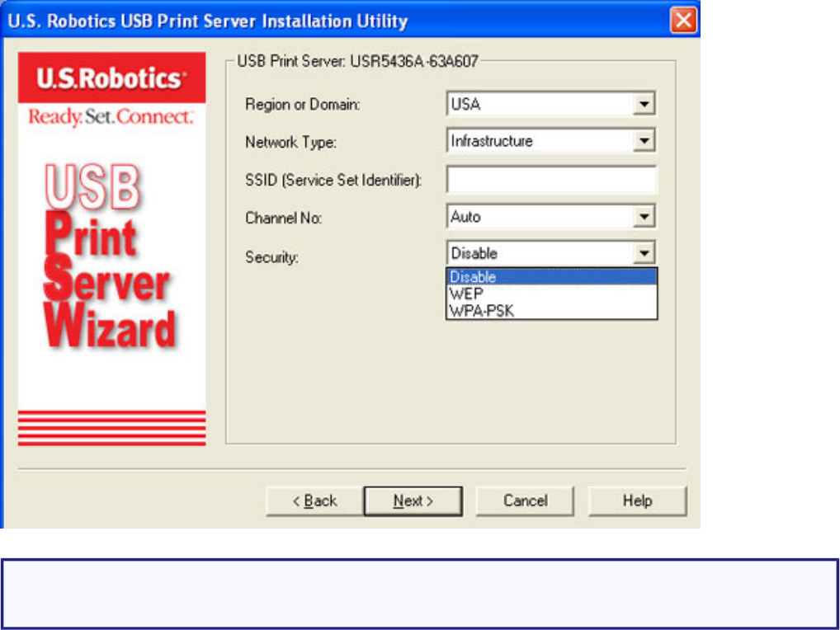Click the Channel No label
Viewport: 840px width, 630px height.
click(283, 219)
